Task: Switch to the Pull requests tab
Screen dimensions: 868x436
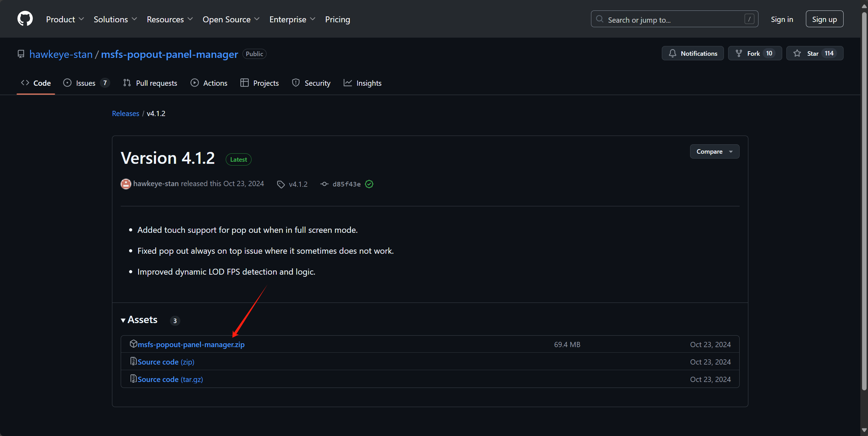Action: [150, 83]
